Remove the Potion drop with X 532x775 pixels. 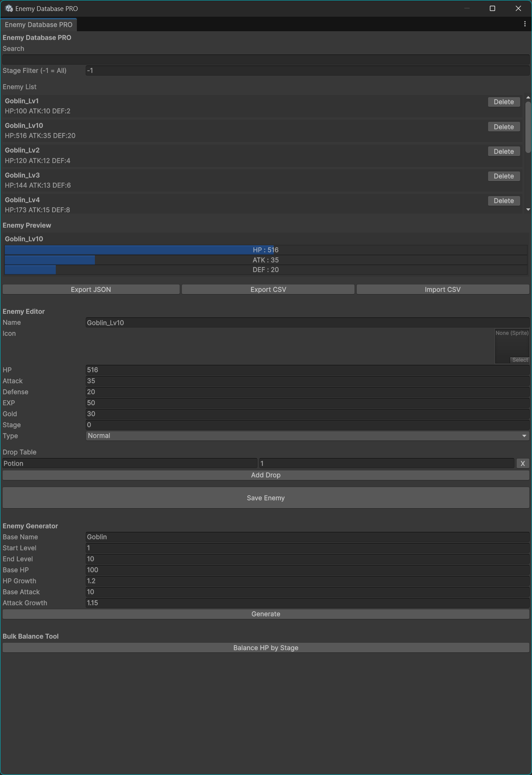(x=523, y=463)
